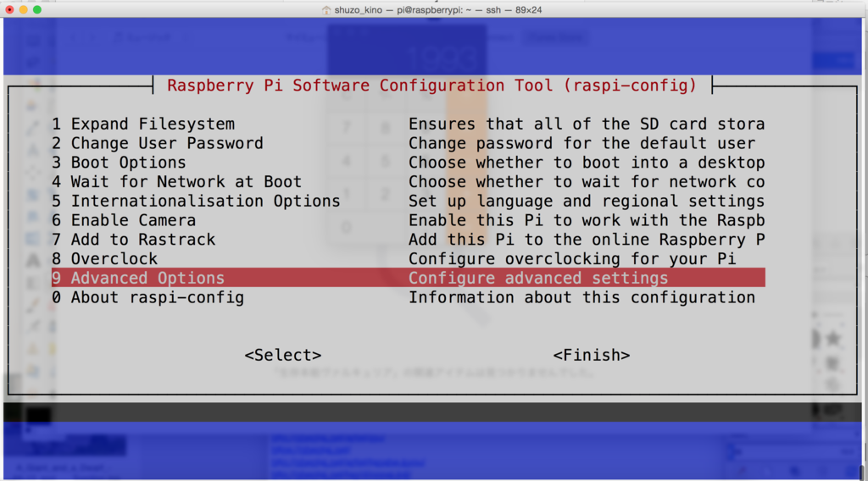Click text 'Add this Pi to the online Raspberry P'
Screen dimensions: 868x481
tap(587, 240)
